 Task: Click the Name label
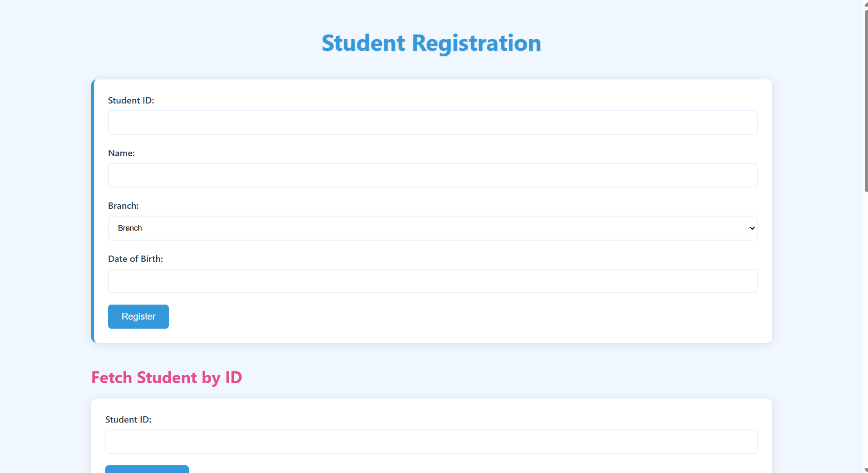point(121,153)
